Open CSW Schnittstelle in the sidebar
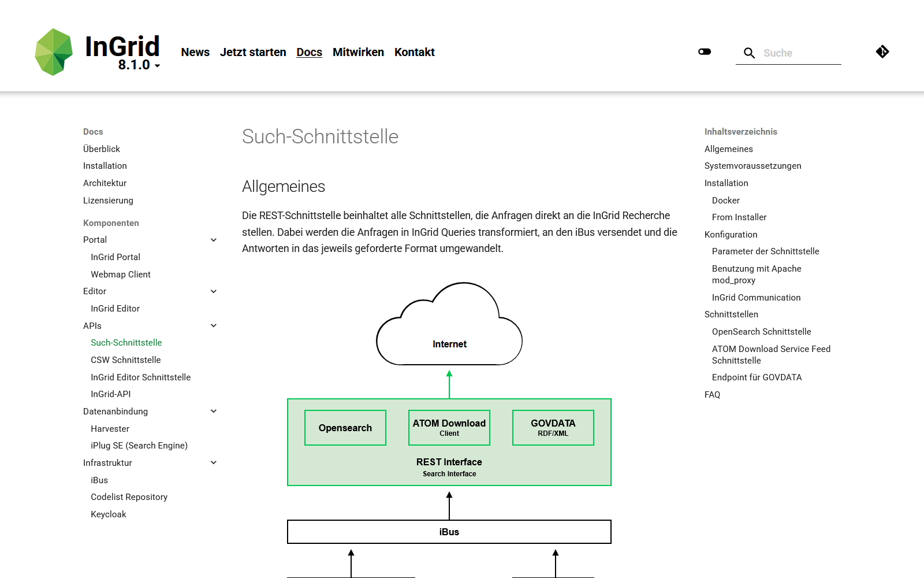 coord(125,360)
